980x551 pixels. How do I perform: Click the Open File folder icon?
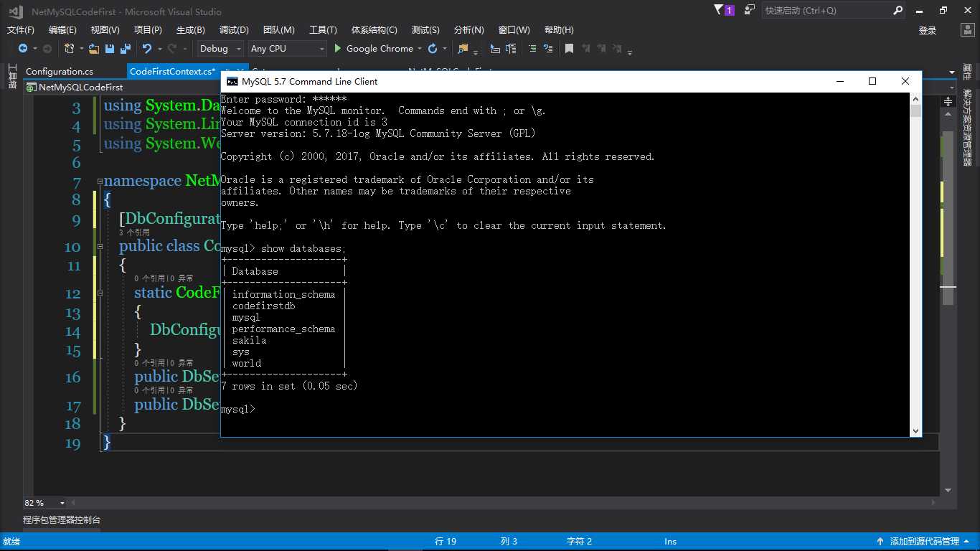pos(94,49)
